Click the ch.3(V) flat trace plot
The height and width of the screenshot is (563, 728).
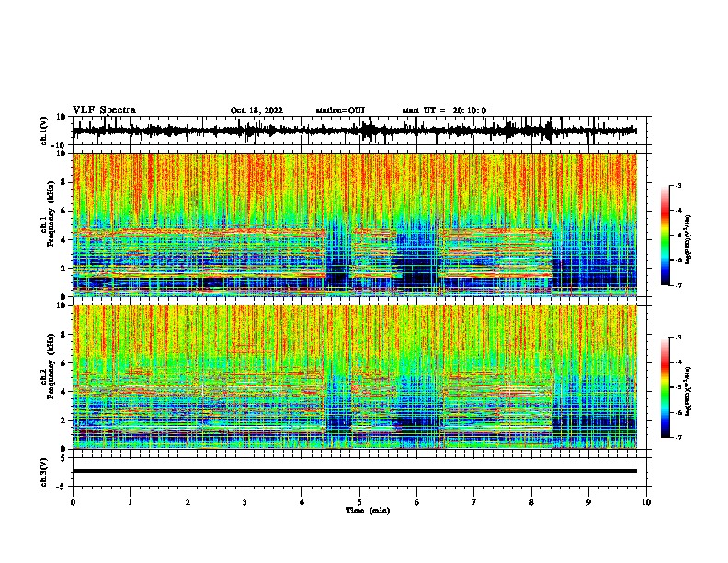click(359, 472)
